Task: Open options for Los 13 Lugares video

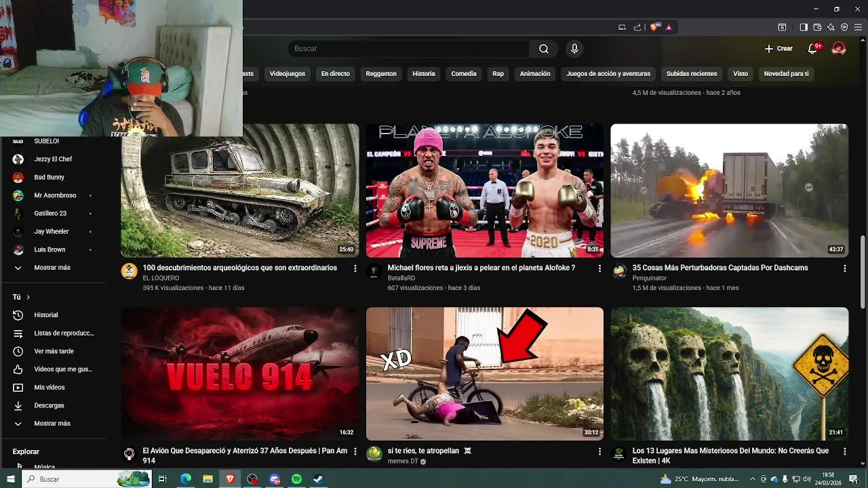Action: pos(844,451)
